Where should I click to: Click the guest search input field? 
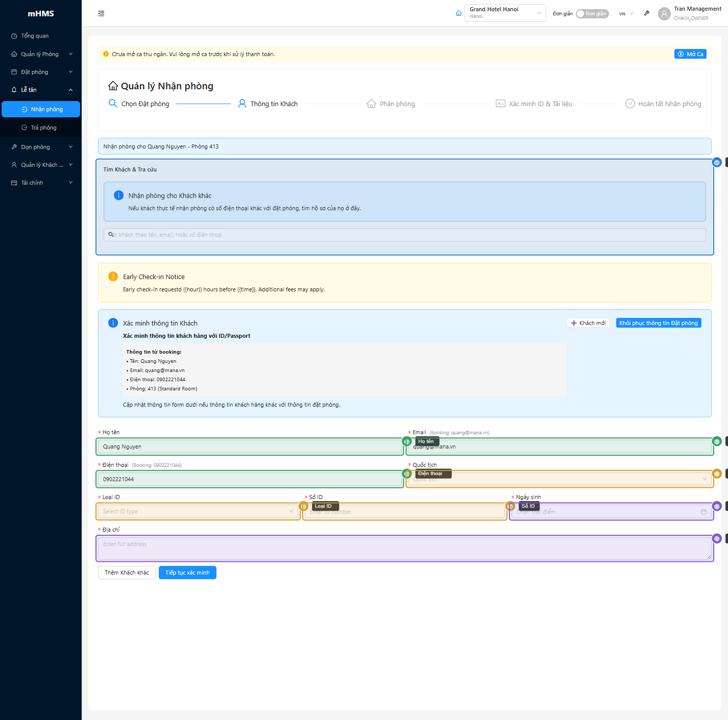pos(404,235)
